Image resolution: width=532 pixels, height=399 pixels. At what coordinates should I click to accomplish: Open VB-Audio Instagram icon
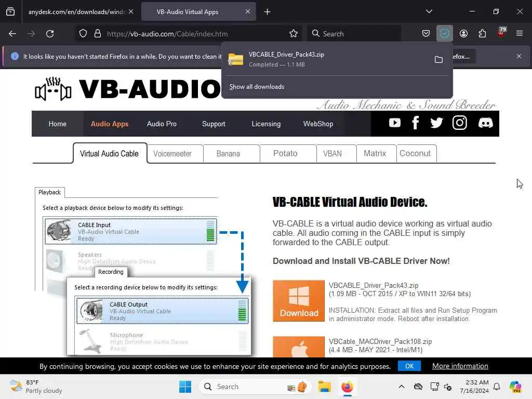coord(460,123)
